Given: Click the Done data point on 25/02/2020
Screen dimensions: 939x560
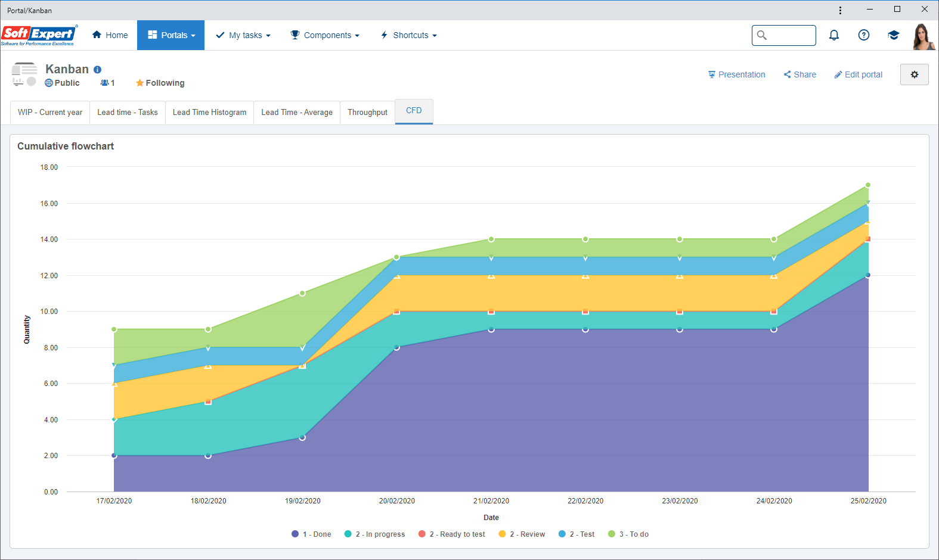Looking at the screenshot, I should point(868,275).
